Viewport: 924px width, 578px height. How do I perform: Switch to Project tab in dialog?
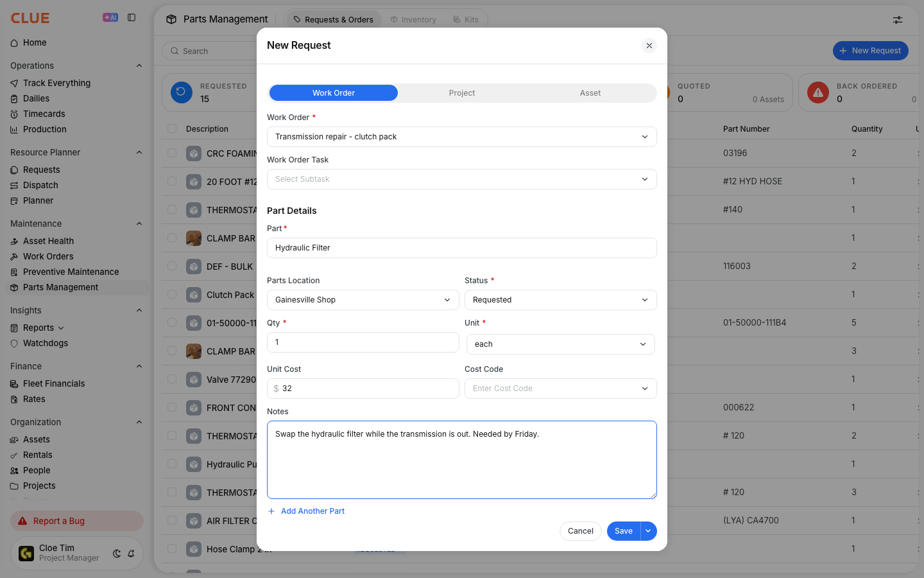pos(462,93)
